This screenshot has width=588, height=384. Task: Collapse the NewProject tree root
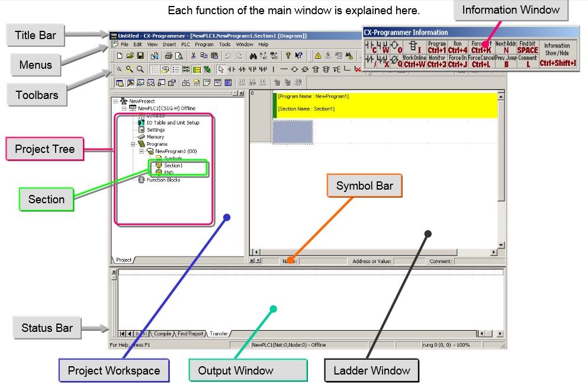click(115, 101)
